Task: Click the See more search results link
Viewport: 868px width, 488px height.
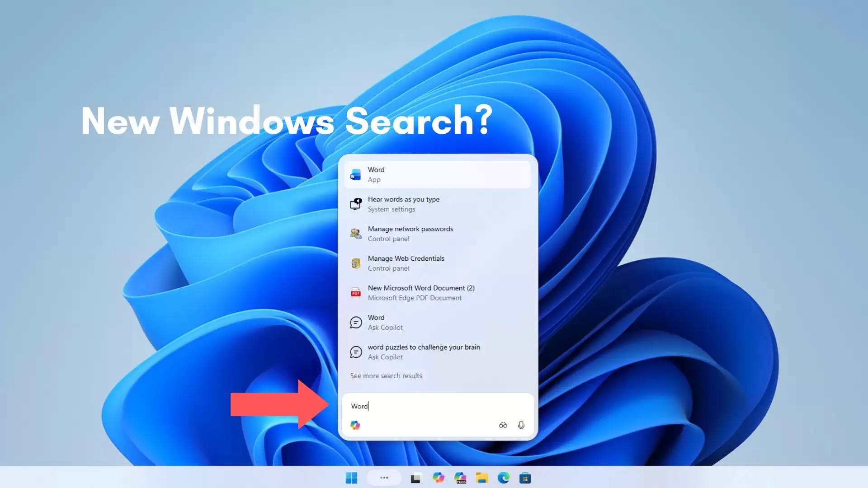Action: tap(386, 375)
